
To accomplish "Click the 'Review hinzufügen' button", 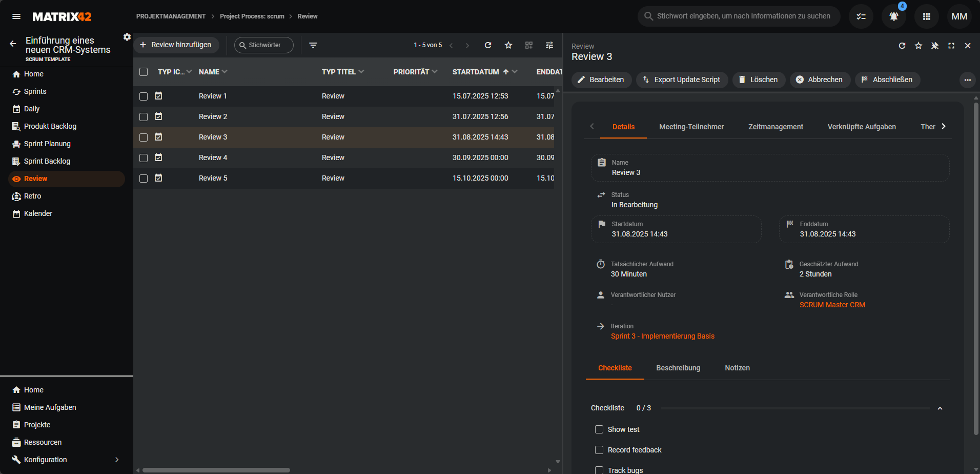I will pyautogui.click(x=176, y=45).
